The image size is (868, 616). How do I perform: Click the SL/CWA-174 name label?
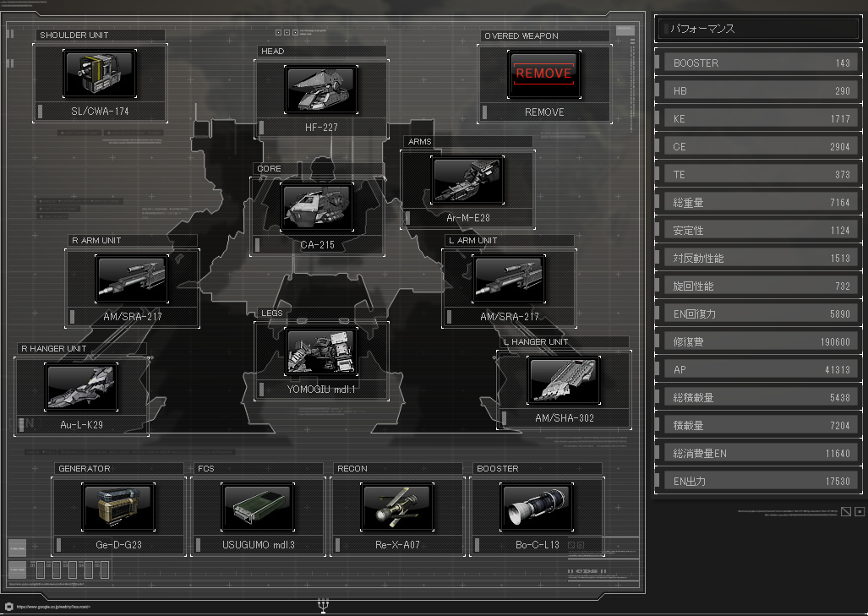(x=101, y=112)
